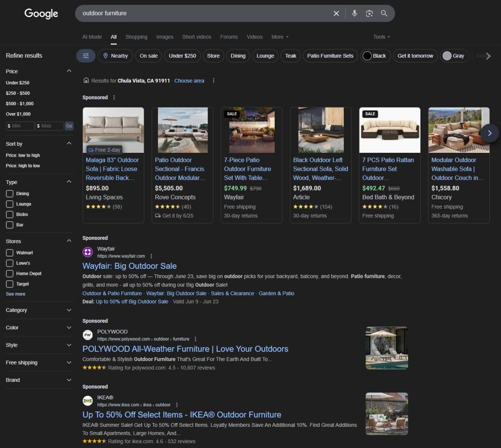The width and height of the screenshot is (501, 448).
Task: Check the Home Depot store filter
Action: (10, 274)
